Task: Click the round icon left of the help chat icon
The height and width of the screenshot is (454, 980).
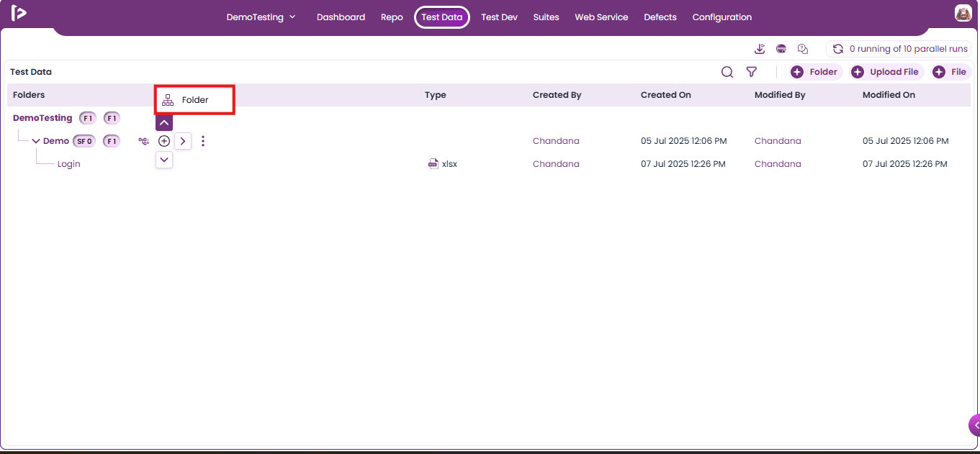Action: (781, 49)
